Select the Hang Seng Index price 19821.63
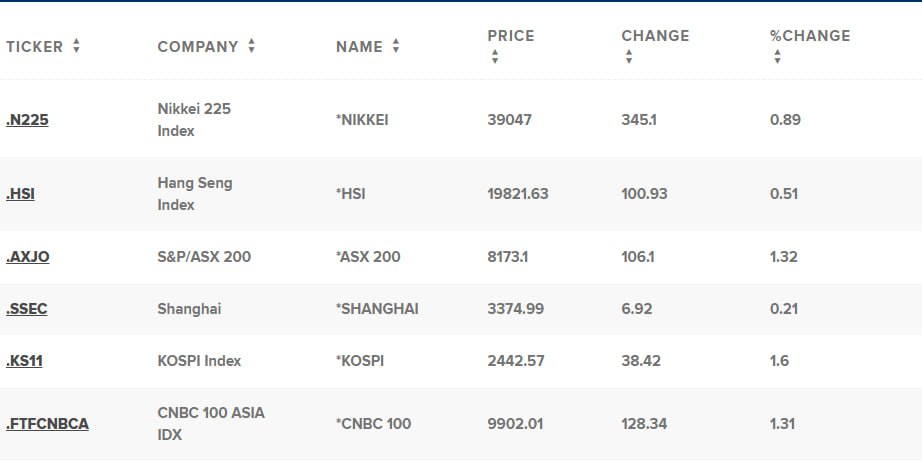The image size is (922, 462). coord(517,194)
